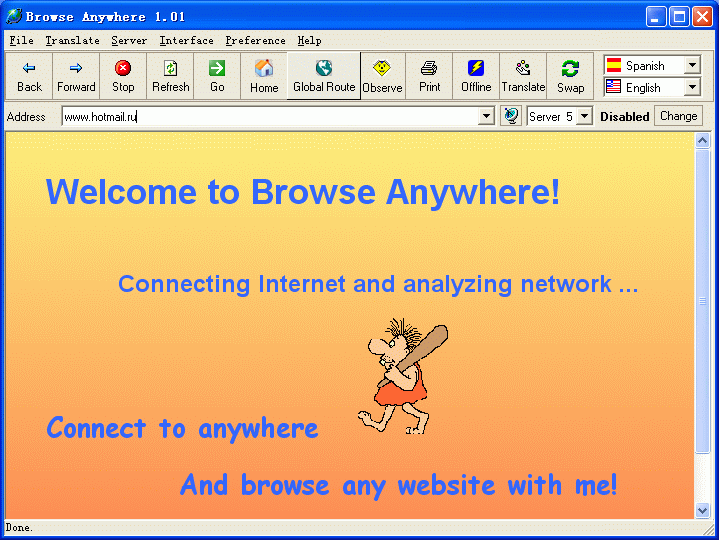Open the Help menu
719x540 pixels.
[309, 40]
